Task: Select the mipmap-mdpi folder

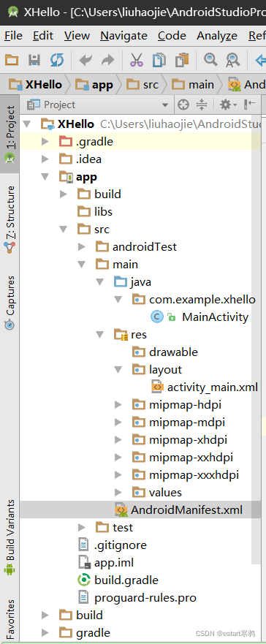Action: 187,423
